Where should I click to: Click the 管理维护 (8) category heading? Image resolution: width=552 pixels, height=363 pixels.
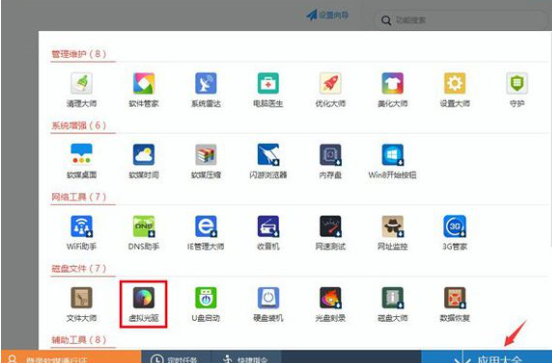(x=79, y=54)
